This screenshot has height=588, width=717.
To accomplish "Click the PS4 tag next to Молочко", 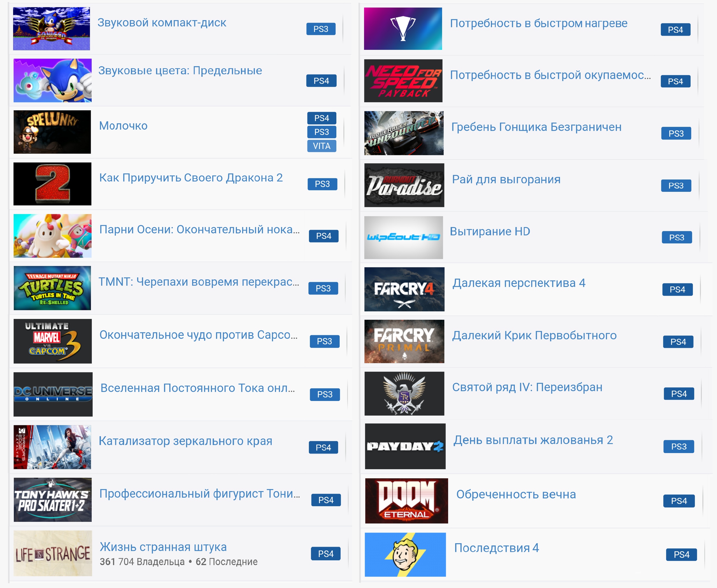I will (x=322, y=118).
